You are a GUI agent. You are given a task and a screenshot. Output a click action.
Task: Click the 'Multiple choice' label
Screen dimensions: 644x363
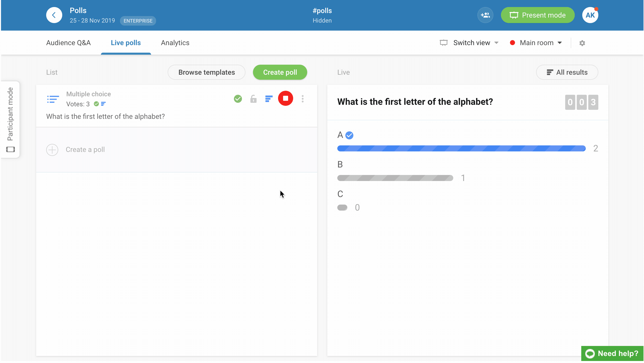pos(88,94)
